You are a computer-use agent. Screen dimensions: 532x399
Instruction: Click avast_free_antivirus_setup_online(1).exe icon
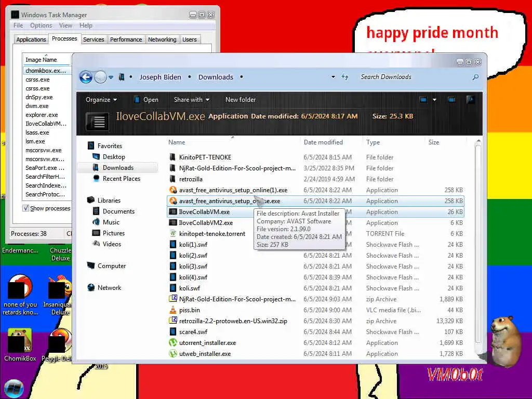click(173, 190)
